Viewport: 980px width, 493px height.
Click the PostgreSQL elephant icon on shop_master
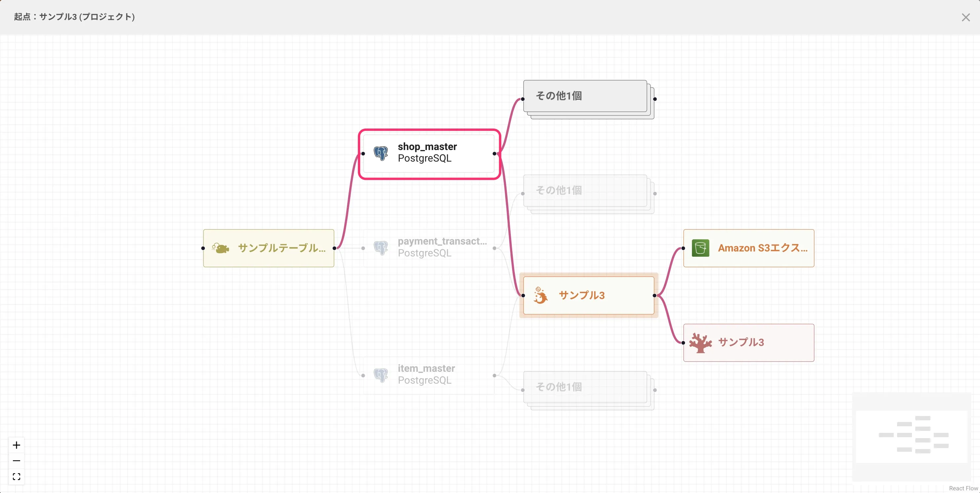381,153
